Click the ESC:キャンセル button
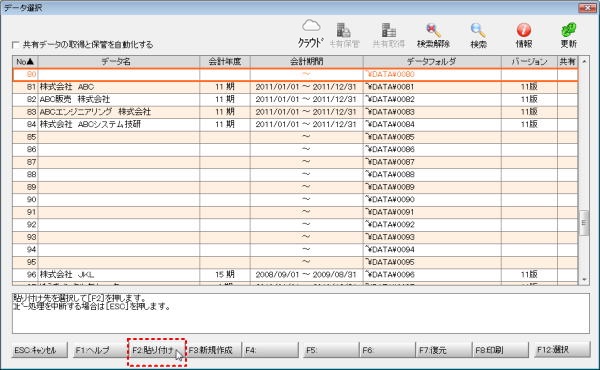Screen dimensions: 600x370 pos(40,350)
